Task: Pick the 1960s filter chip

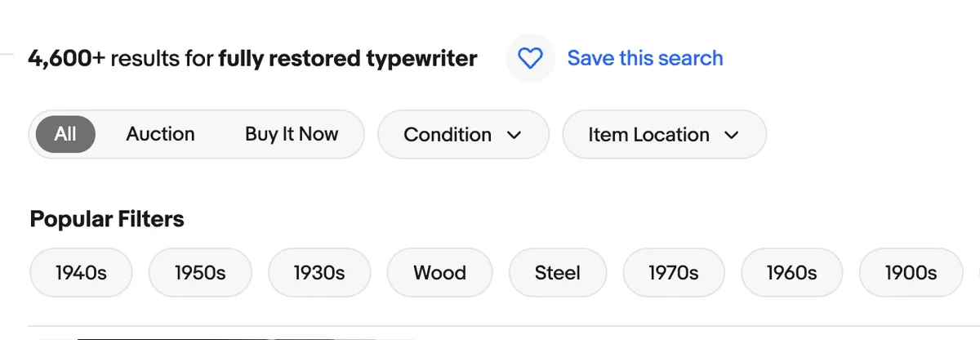Action: pyautogui.click(x=792, y=272)
